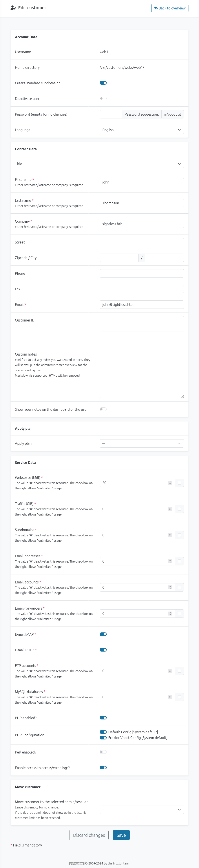The width and height of the screenshot is (199, 868).
Task: Open the froxlor team link
Action: (x=119, y=863)
